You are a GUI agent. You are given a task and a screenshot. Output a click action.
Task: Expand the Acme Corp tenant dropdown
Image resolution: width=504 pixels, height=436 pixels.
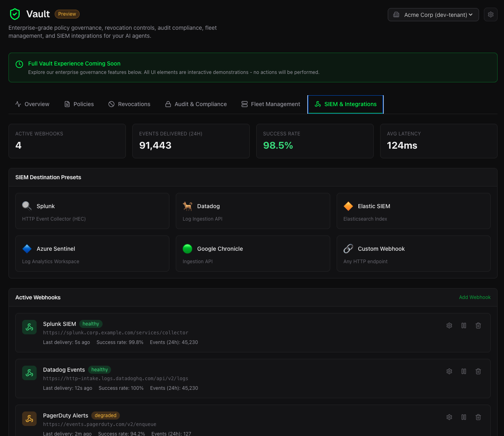point(433,15)
